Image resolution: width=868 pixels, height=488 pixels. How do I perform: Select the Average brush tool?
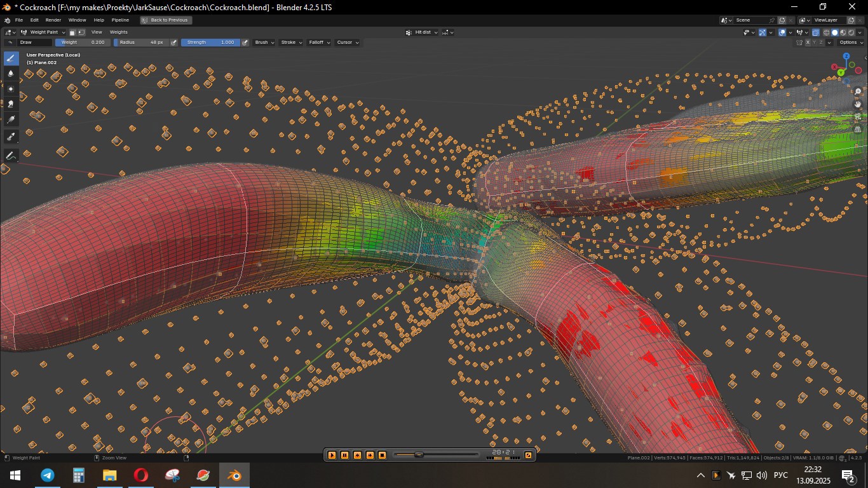pos(11,89)
